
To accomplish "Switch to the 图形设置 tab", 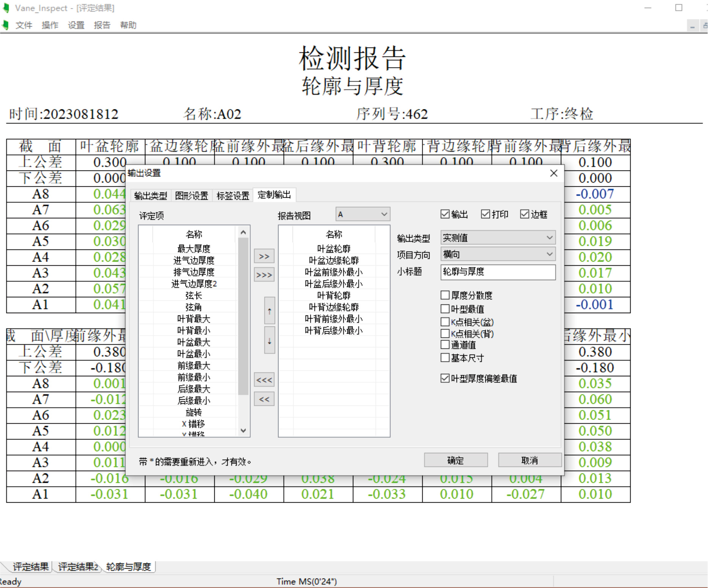I will tap(192, 195).
